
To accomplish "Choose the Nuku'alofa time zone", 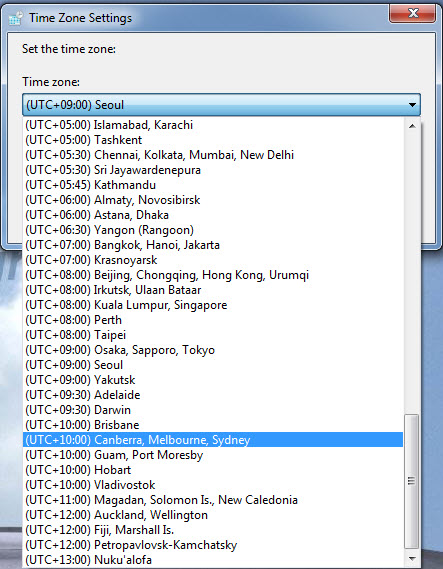I will 213,560.
